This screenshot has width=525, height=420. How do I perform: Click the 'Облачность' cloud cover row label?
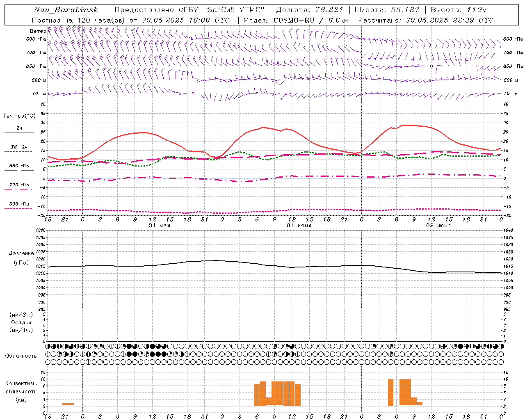click(21, 356)
